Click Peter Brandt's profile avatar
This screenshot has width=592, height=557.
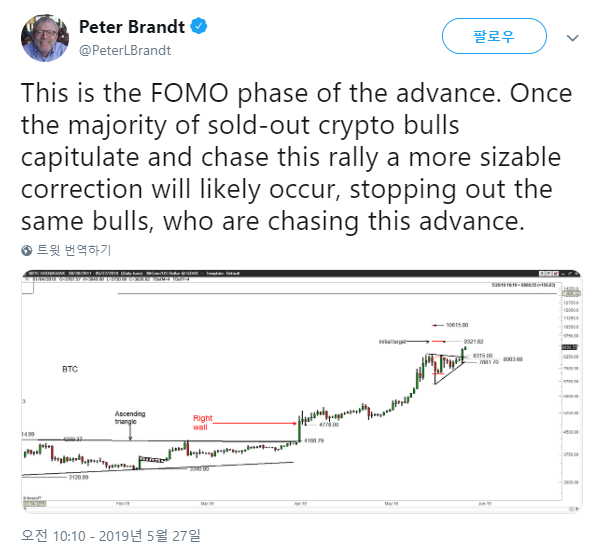45,38
